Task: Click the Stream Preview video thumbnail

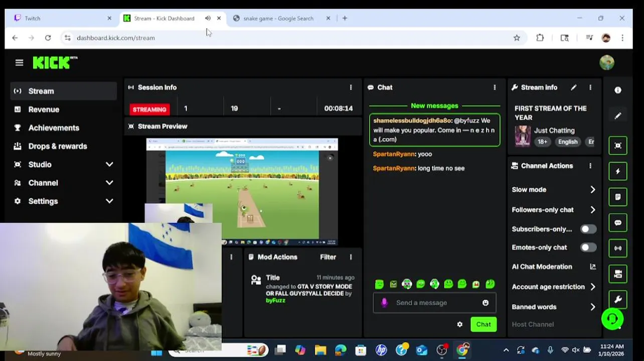Action: (242, 192)
